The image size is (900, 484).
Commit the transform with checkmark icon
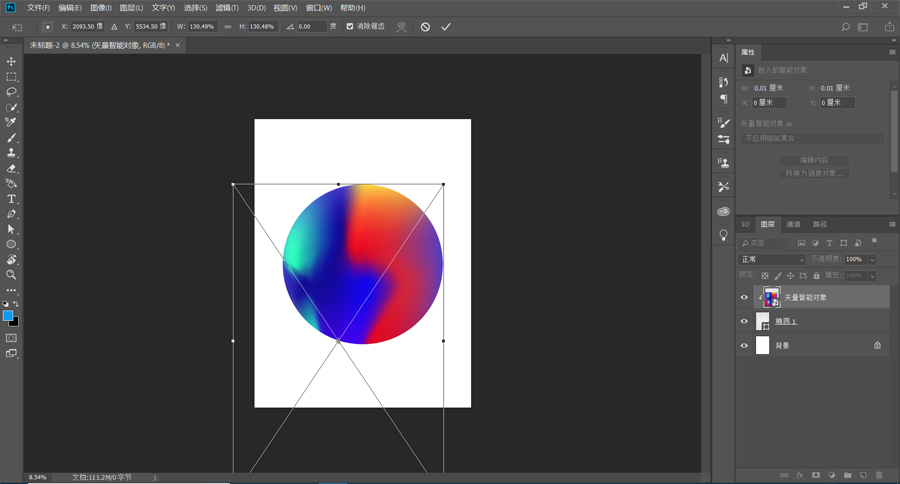[x=446, y=27]
